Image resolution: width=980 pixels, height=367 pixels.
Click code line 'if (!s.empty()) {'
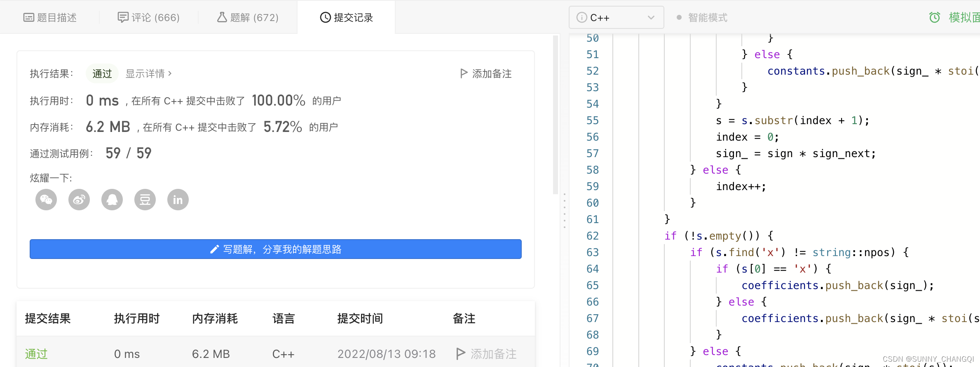(719, 236)
